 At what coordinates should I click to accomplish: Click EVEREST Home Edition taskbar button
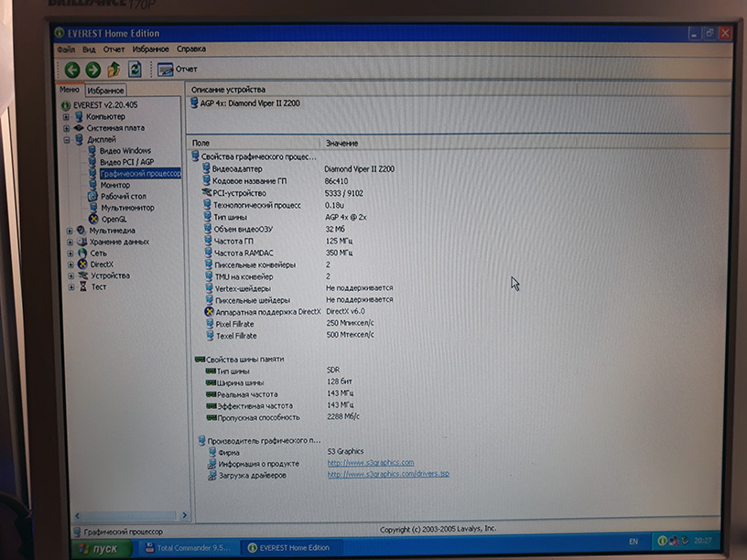coord(290,547)
